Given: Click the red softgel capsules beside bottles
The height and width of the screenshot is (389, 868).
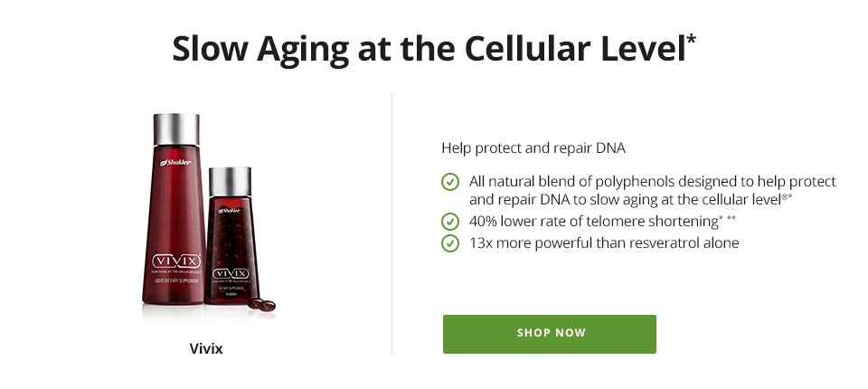Looking at the screenshot, I should 261,304.
